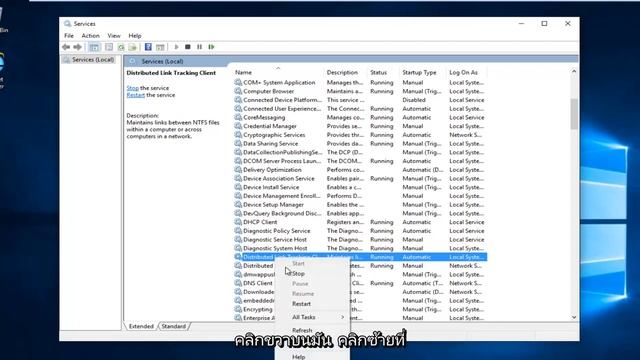Select the Device Association Service row

click(x=360, y=178)
